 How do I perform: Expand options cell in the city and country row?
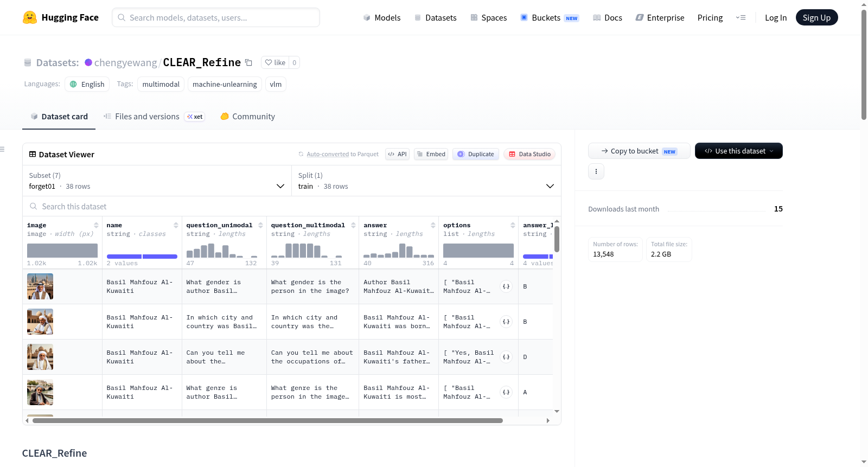506,322
